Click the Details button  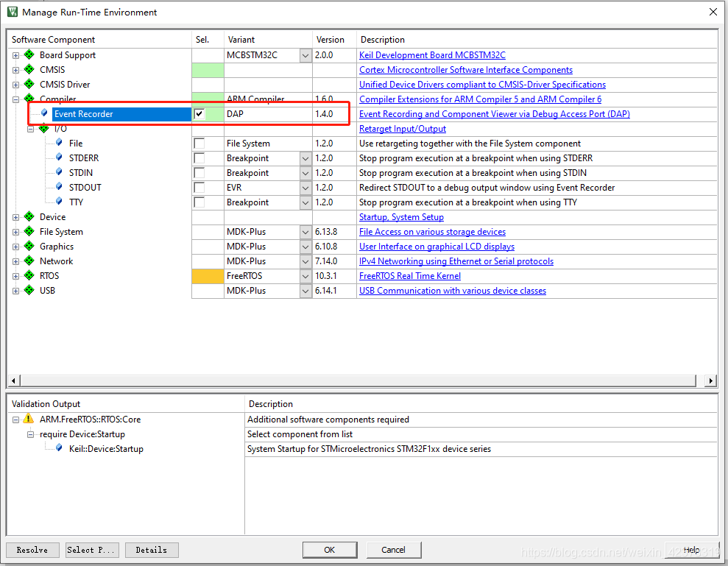(x=152, y=550)
